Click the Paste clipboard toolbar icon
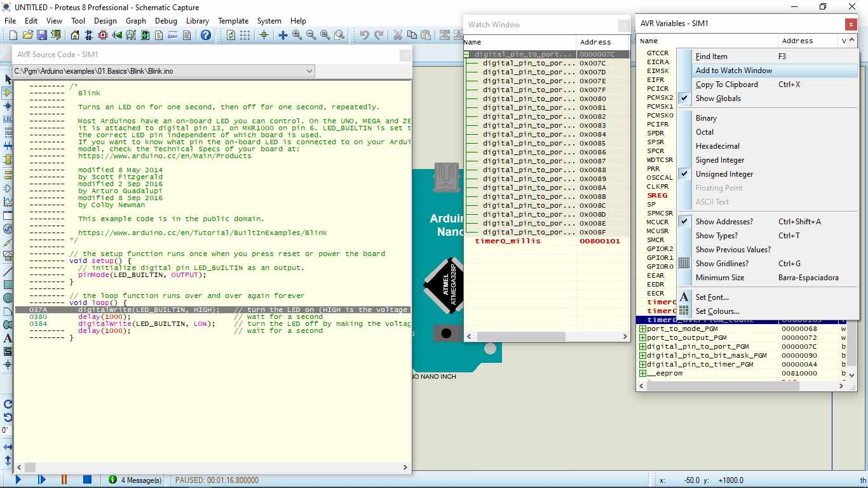This screenshot has height=488, width=868. (426, 35)
